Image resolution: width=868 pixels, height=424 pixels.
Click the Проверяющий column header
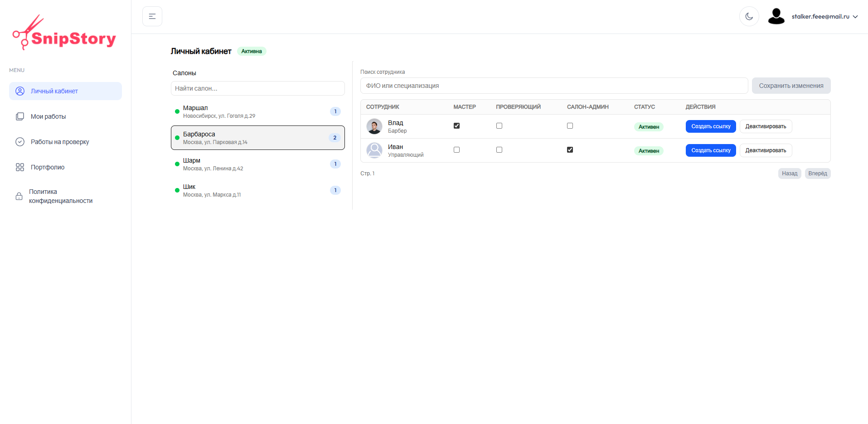[x=518, y=107]
